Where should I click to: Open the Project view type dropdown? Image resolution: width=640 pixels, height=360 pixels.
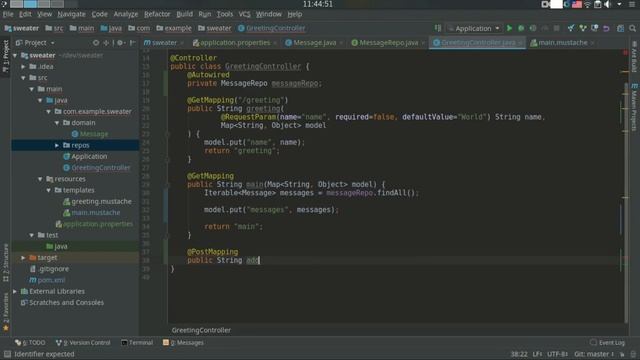35,42
